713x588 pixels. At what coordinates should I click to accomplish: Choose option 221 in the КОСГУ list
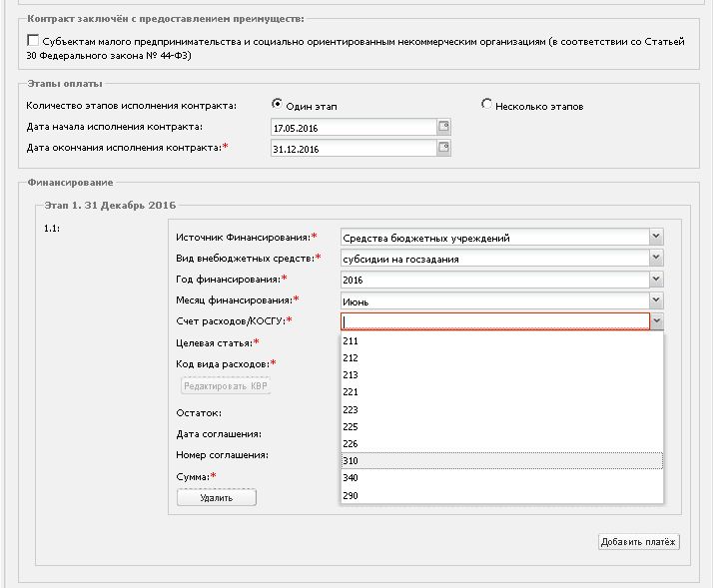(x=502, y=392)
